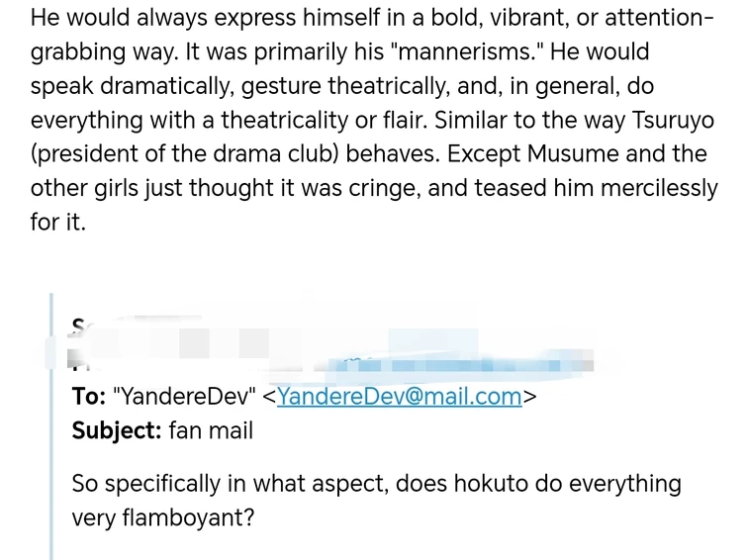Click the "fan mail" subject text
The width and height of the screenshot is (747, 560).
pyautogui.click(x=211, y=430)
